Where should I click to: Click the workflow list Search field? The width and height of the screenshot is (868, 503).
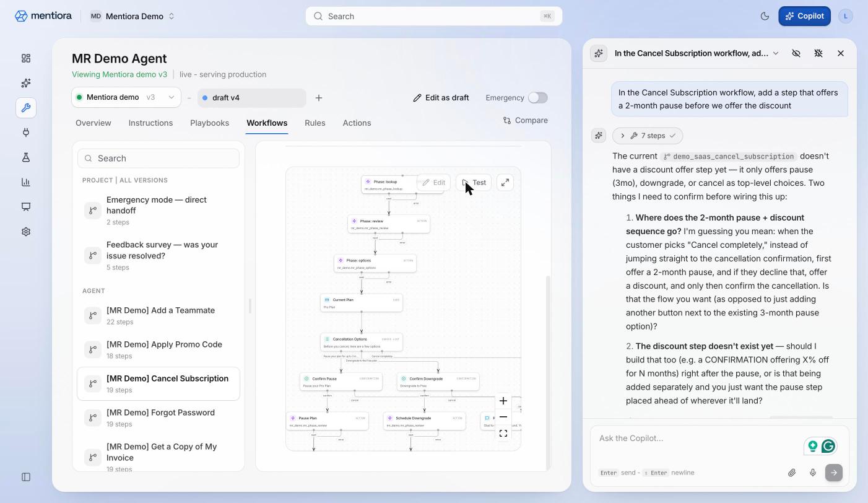click(158, 158)
